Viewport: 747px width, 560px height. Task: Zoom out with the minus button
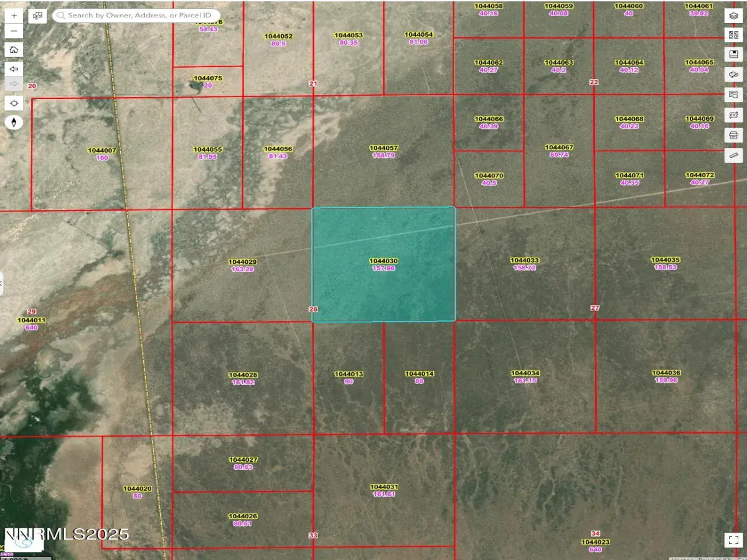point(14,30)
